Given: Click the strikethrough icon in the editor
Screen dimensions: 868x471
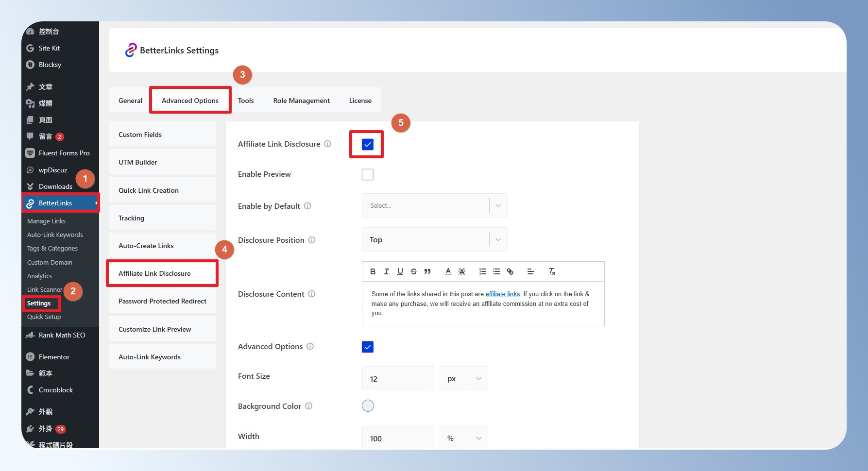Looking at the screenshot, I should 413,271.
